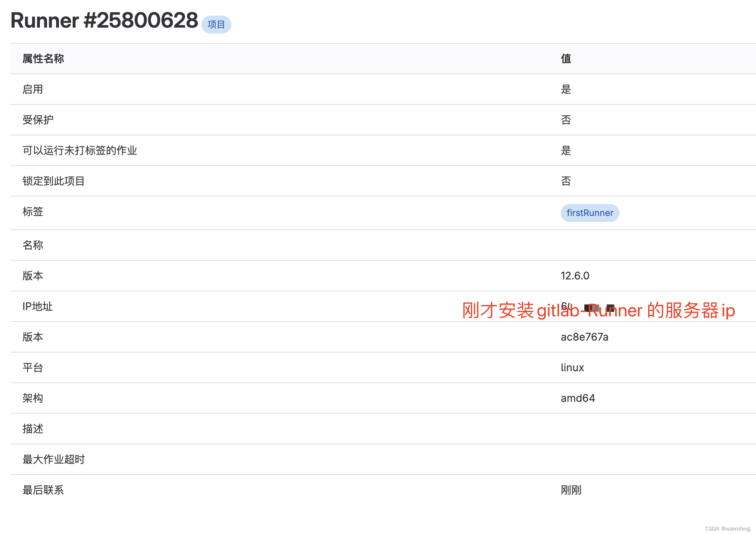This screenshot has width=756, height=535.
Task: Select the 启用 row label
Action: tap(33, 89)
